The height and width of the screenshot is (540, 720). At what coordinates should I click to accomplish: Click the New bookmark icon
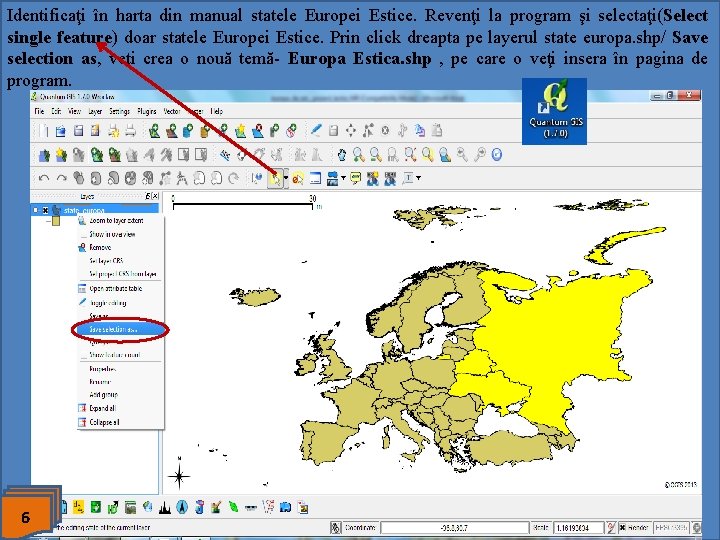[372, 178]
